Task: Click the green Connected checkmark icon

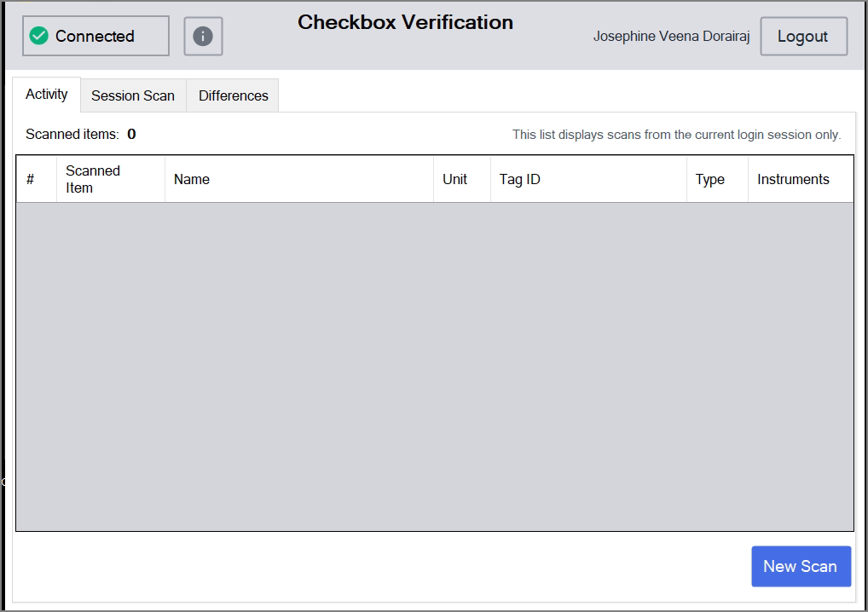Action: [x=38, y=36]
